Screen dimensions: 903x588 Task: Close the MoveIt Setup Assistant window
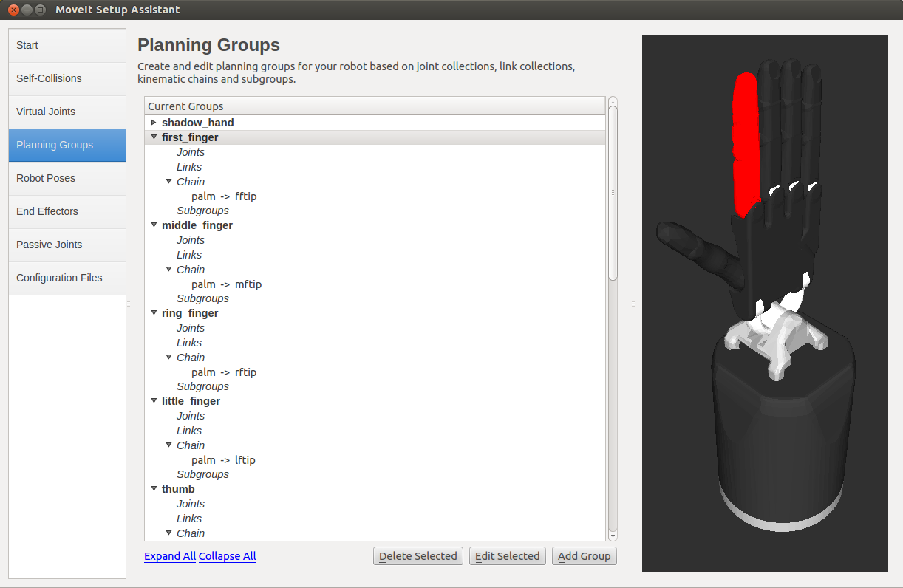pos(13,10)
